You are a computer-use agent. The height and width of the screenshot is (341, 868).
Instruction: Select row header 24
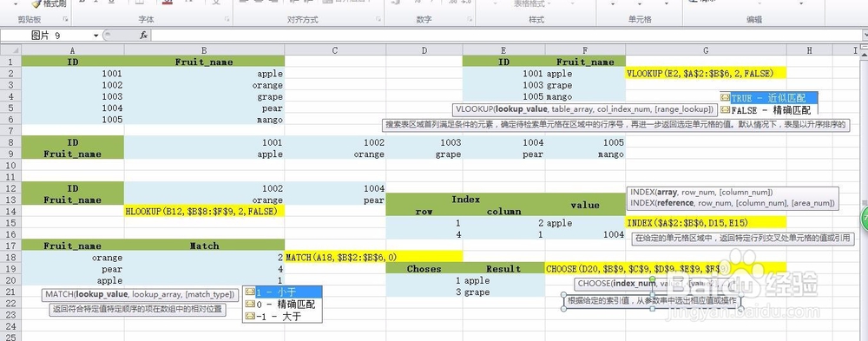pyautogui.click(x=10, y=326)
